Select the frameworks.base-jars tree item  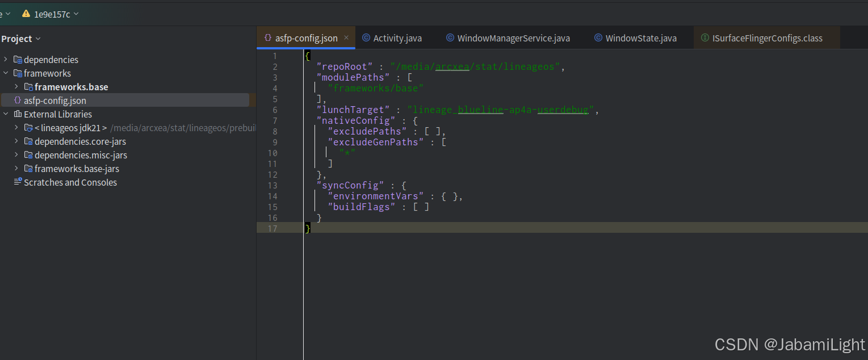click(77, 169)
